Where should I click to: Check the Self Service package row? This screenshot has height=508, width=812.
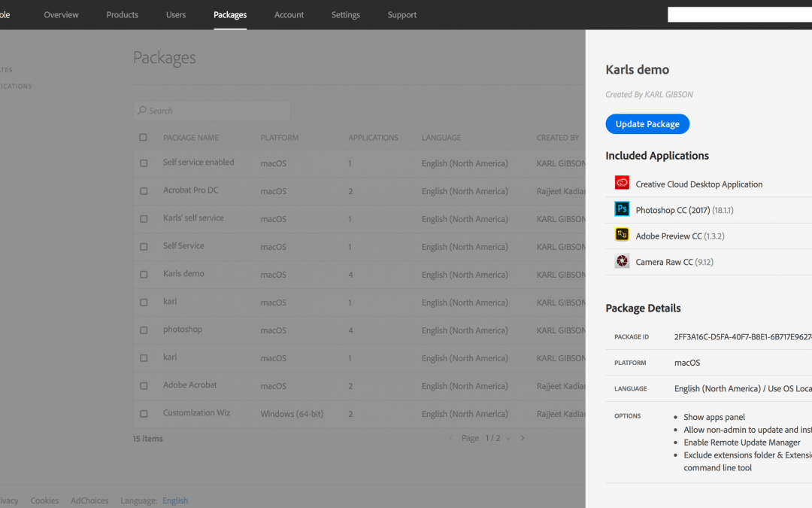click(144, 247)
